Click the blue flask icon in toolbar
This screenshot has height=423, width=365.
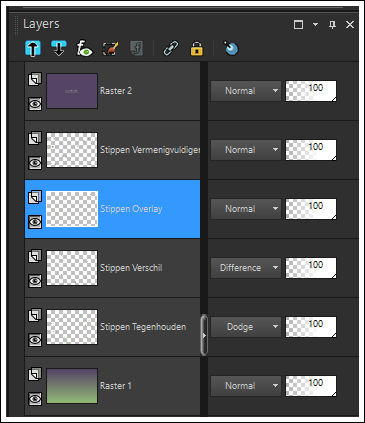[x=231, y=49]
